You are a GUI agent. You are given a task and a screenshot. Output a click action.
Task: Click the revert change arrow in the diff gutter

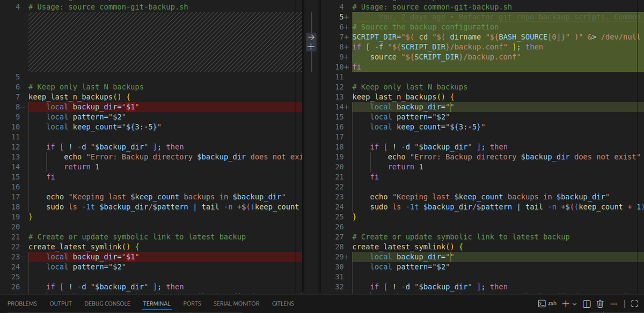(311, 37)
